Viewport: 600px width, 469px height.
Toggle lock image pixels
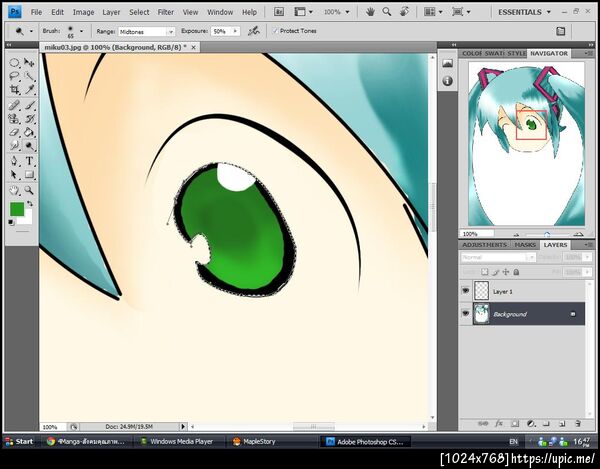pyautogui.click(x=496, y=272)
